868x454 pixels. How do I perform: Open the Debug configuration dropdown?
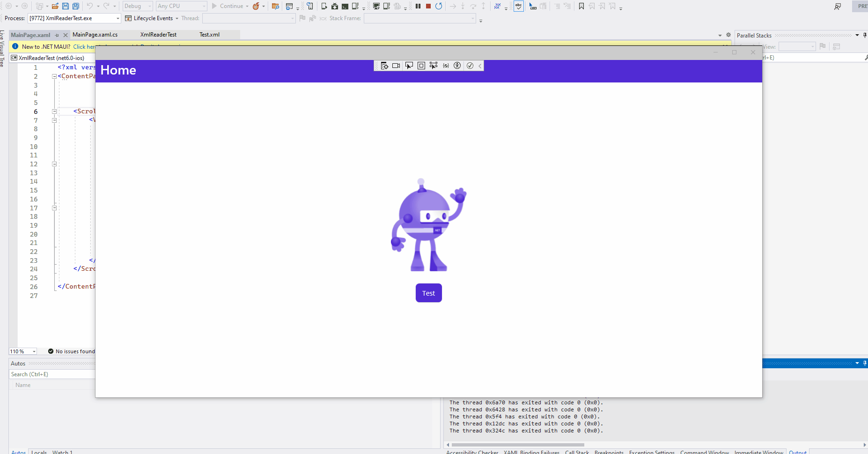138,6
